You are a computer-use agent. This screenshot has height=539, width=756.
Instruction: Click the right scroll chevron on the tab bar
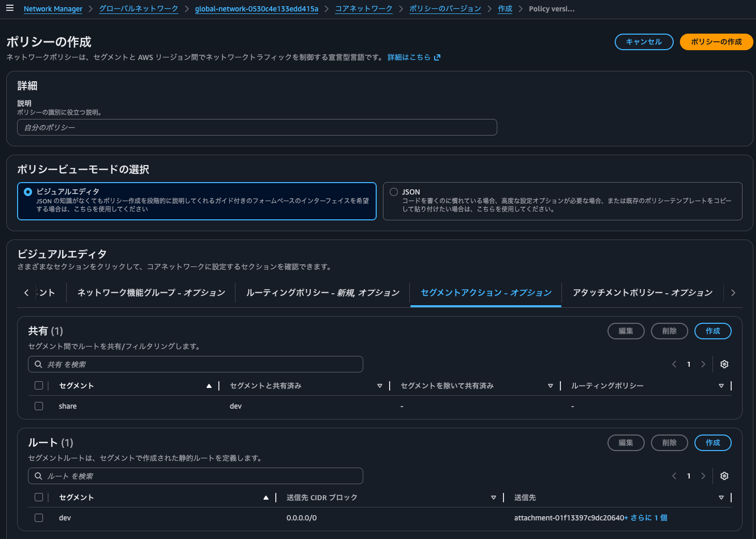(x=733, y=292)
